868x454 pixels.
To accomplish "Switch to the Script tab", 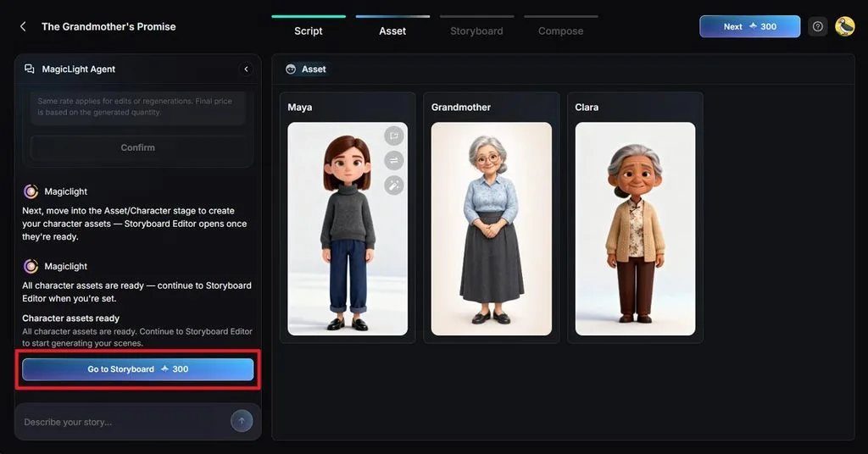I will (x=309, y=31).
